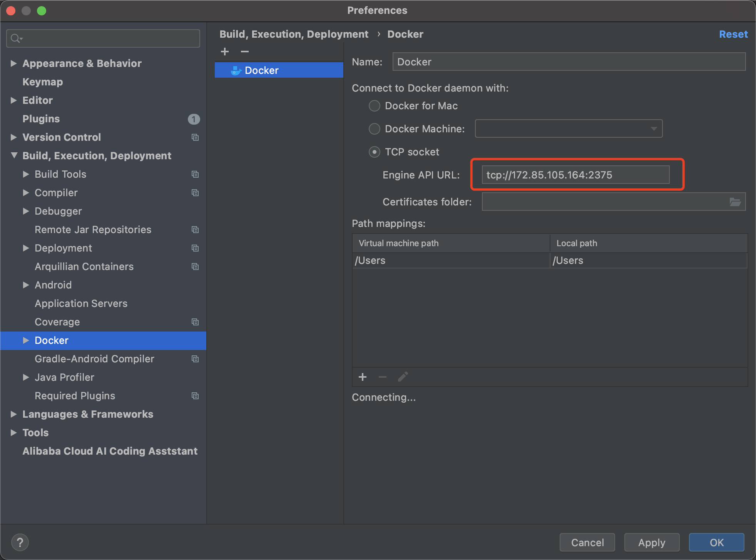Open the Keymap settings page

(43, 82)
